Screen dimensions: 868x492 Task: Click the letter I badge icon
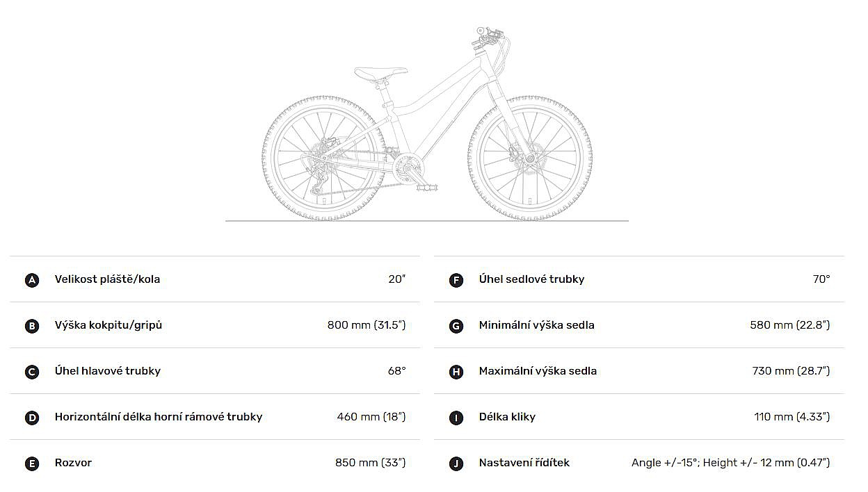(456, 418)
